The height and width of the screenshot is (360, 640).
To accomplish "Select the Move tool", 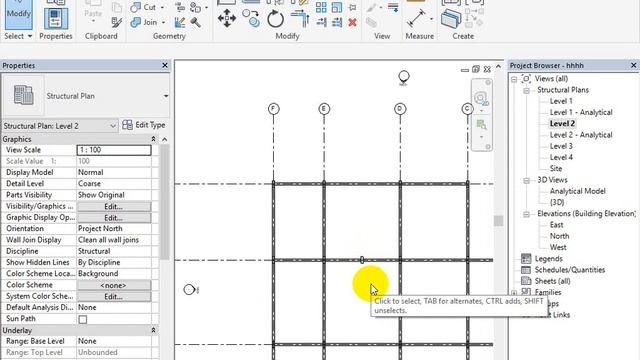I will coord(227,19).
